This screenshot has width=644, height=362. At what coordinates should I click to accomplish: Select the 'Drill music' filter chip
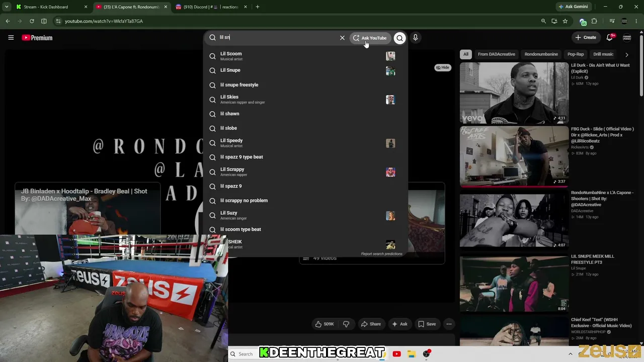pos(603,54)
